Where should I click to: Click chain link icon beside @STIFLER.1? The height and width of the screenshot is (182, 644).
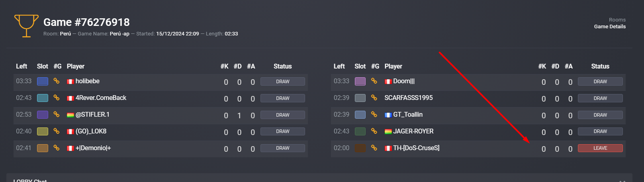(x=57, y=115)
